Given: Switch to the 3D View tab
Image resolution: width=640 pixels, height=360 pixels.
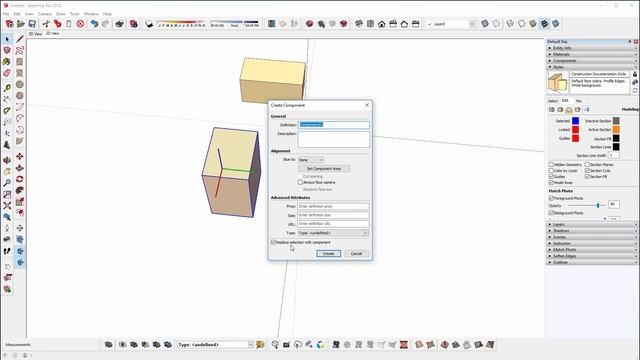Looking at the screenshot, I should pyautogui.click(x=35, y=34).
